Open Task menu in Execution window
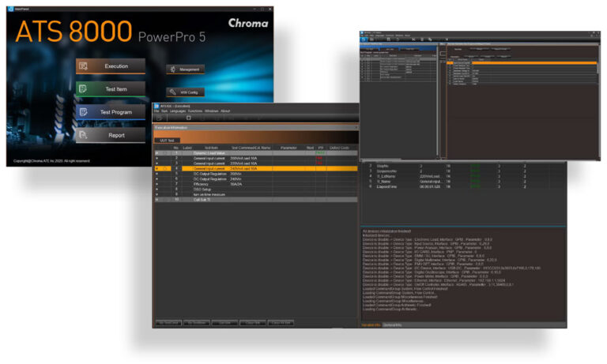 [x=164, y=111]
